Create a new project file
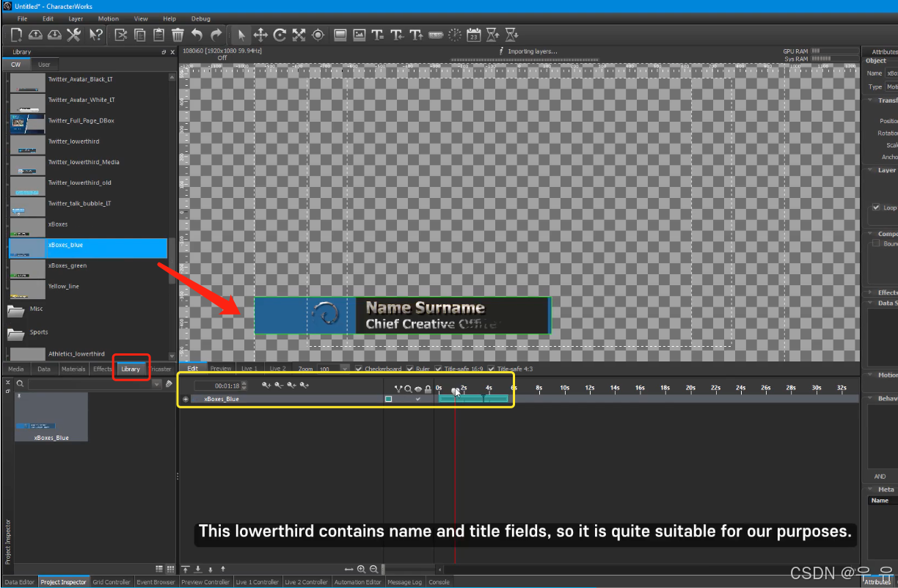 point(16,34)
